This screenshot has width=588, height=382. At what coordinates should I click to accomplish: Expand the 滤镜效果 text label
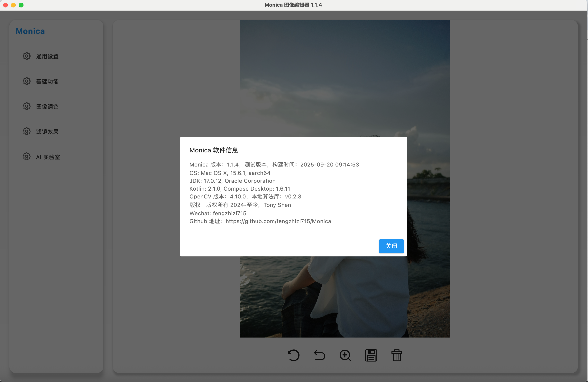point(47,132)
